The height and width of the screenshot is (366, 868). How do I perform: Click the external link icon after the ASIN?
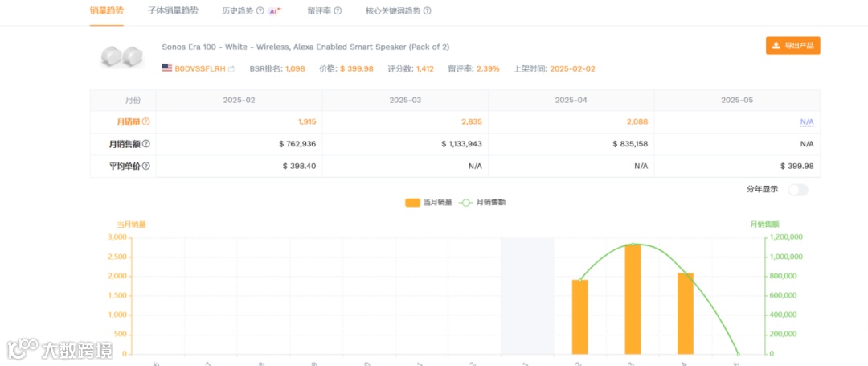pos(231,68)
